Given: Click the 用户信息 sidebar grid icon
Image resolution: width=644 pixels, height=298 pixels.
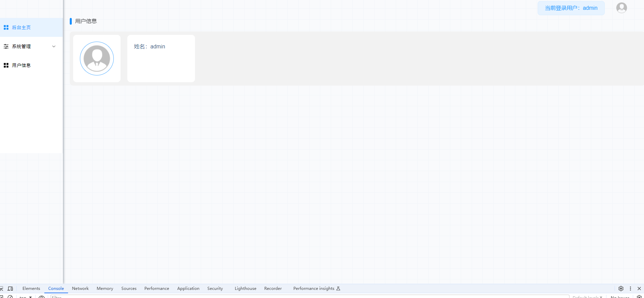Looking at the screenshot, I should 6,65.
